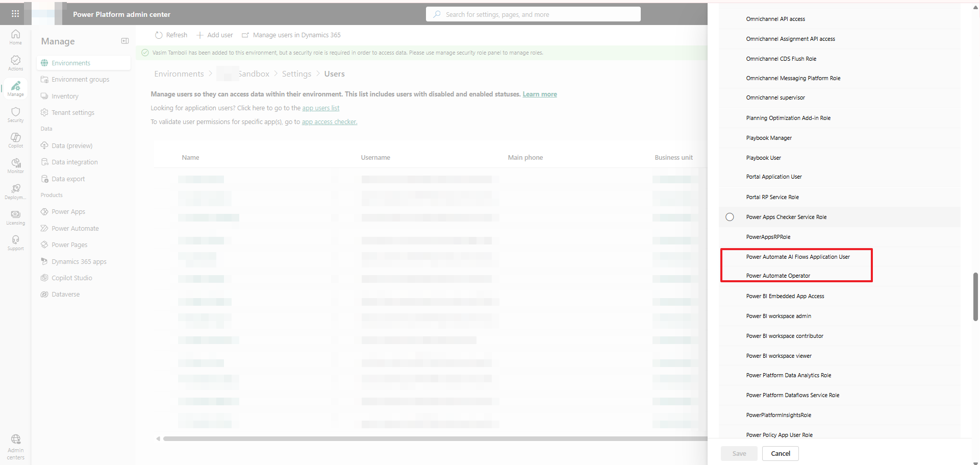Click the search settings input field
The image size is (980, 465).
pyautogui.click(x=533, y=14)
